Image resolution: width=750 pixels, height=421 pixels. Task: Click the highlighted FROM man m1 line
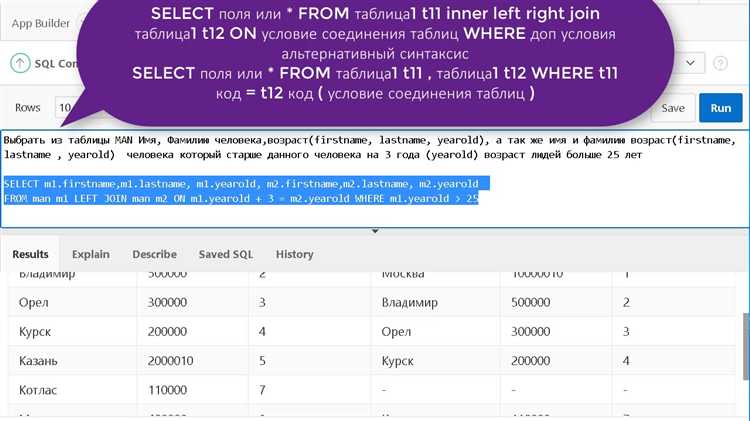[x=241, y=198]
